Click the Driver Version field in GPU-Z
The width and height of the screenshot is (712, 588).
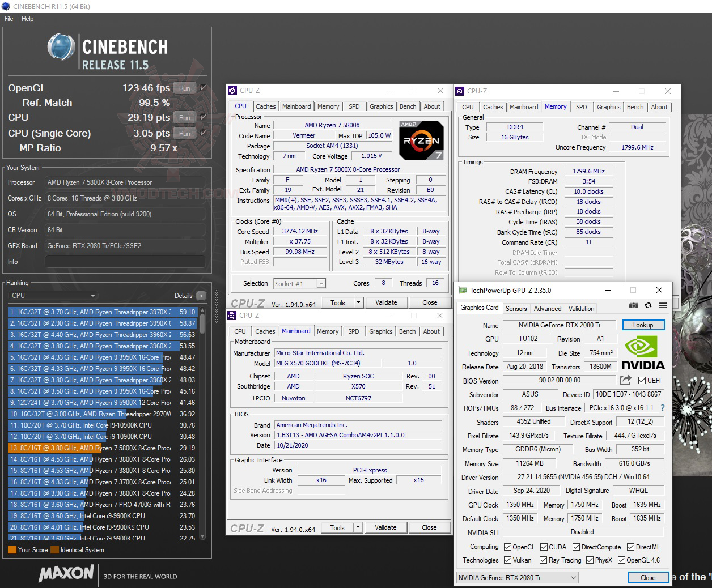[x=583, y=478]
